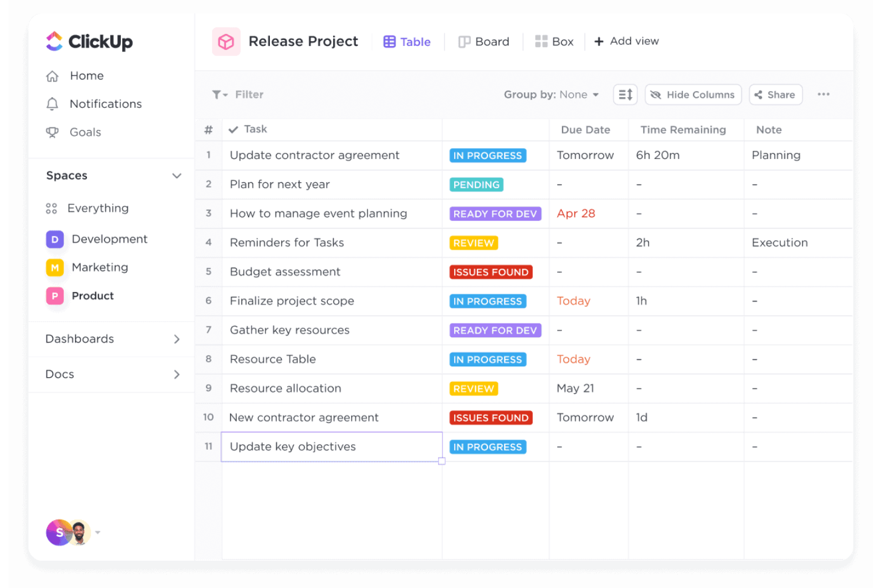This screenshot has height=588, width=882.
Task: Open the Goals section
Action: point(85,132)
